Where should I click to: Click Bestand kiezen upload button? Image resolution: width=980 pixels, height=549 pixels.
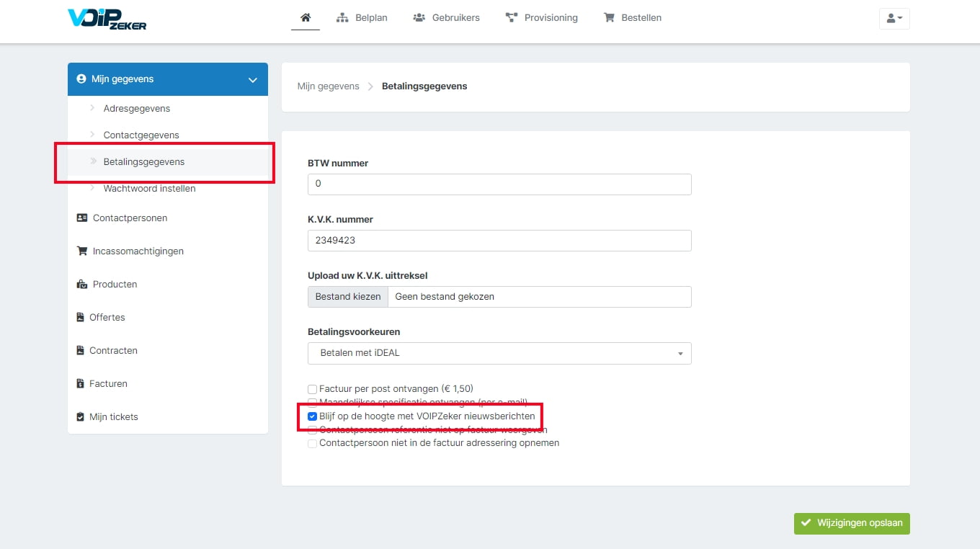pyautogui.click(x=348, y=296)
